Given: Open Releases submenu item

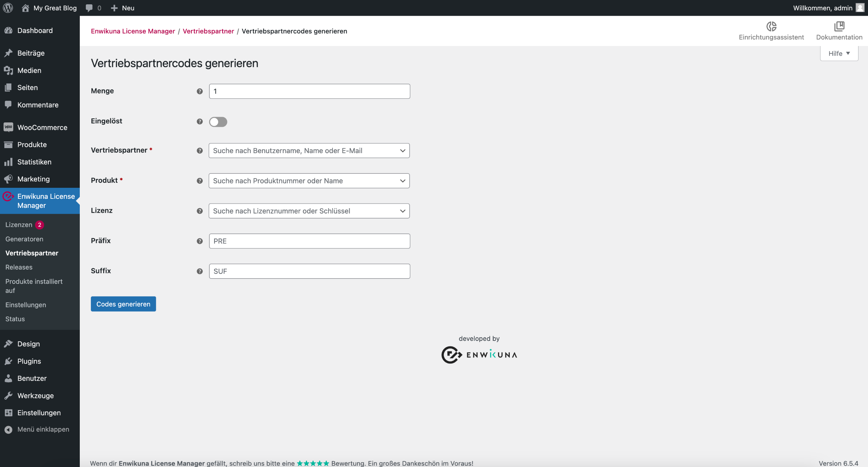Looking at the screenshot, I should pos(19,267).
